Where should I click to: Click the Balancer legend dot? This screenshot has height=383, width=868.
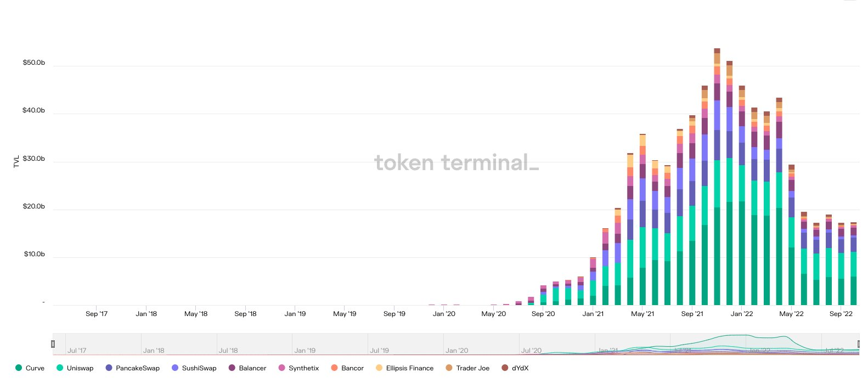pyautogui.click(x=232, y=368)
